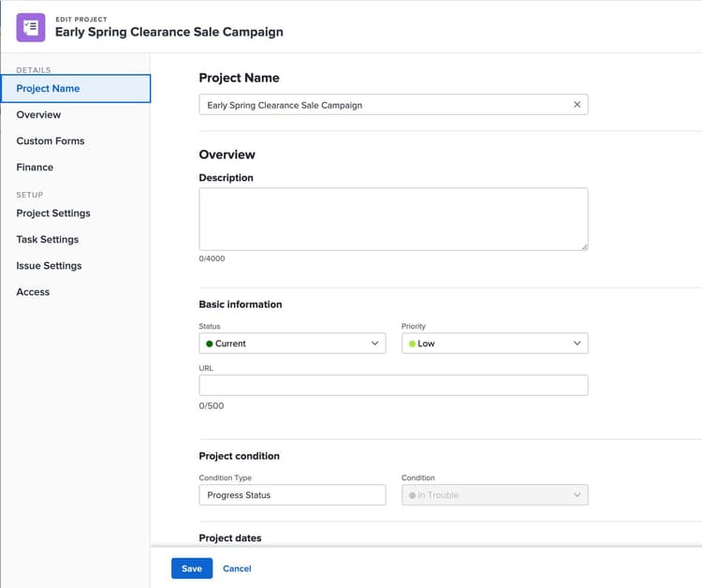The image size is (702, 588).
Task: Clear the Project Name field with X
Action: tap(577, 105)
